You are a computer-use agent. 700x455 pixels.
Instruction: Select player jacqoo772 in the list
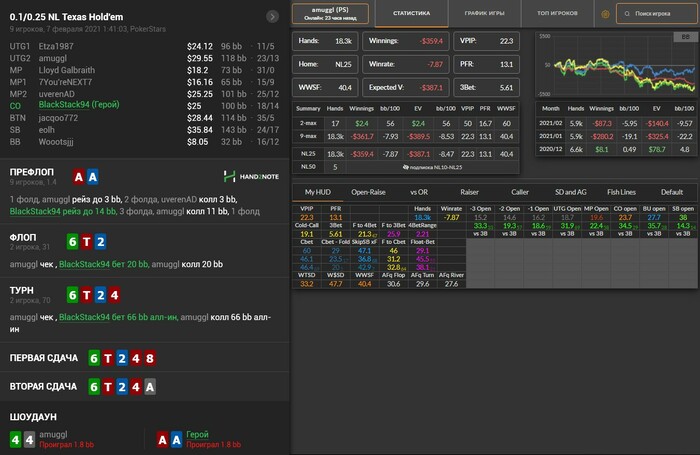(x=58, y=118)
